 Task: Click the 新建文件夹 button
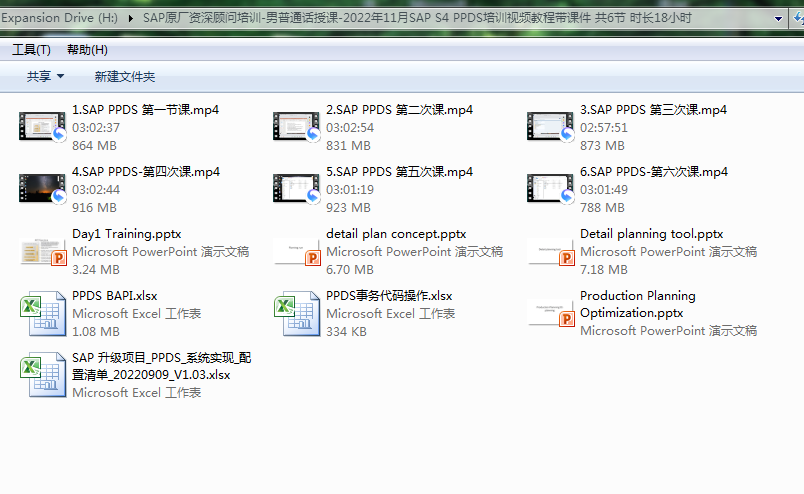click(125, 77)
